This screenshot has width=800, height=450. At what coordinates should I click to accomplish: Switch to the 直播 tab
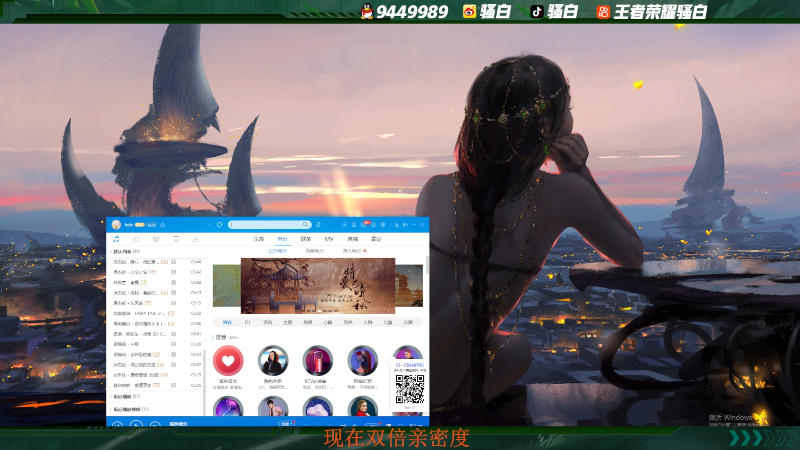353,239
